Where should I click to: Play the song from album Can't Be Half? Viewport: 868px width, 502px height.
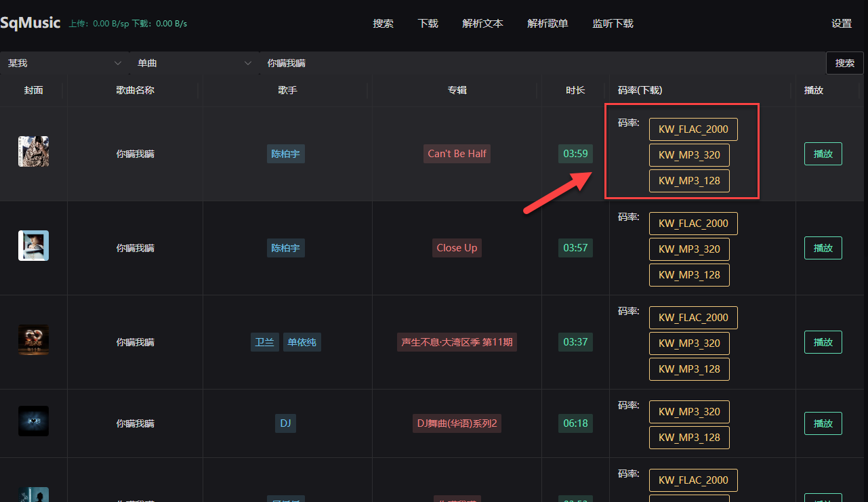point(823,154)
